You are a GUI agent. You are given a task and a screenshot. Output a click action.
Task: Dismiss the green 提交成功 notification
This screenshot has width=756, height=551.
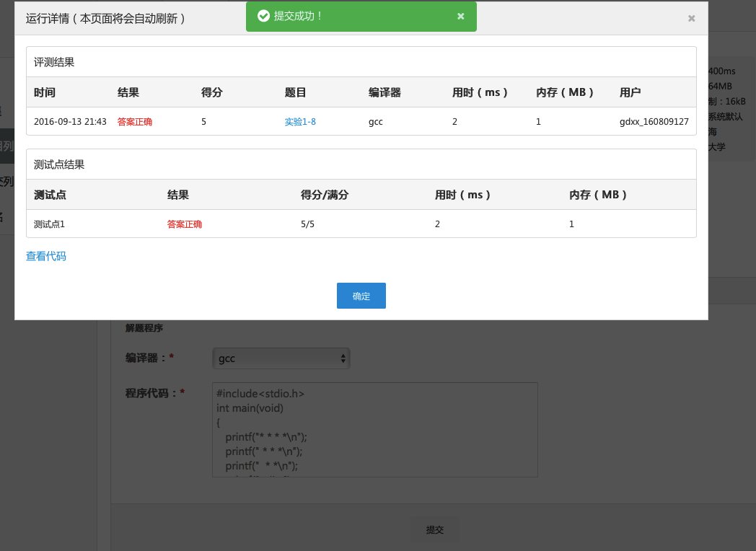460,17
